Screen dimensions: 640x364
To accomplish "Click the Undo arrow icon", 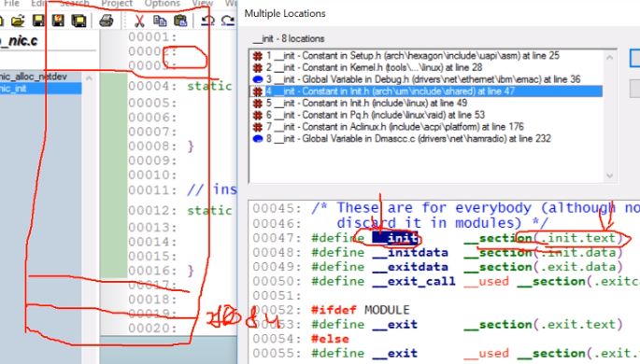I will click(x=207, y=21).
